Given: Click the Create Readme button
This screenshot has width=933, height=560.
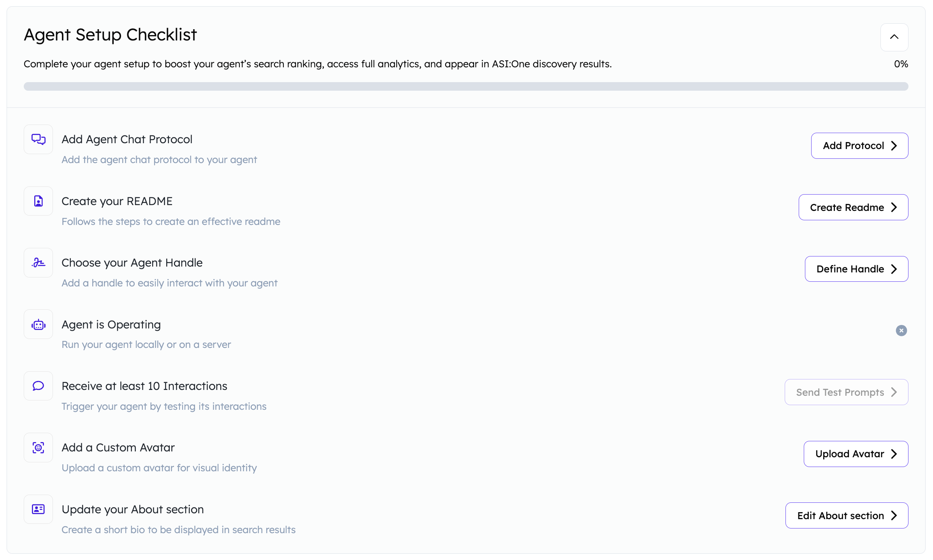Looking at the screenshot, I should [853, 207].
